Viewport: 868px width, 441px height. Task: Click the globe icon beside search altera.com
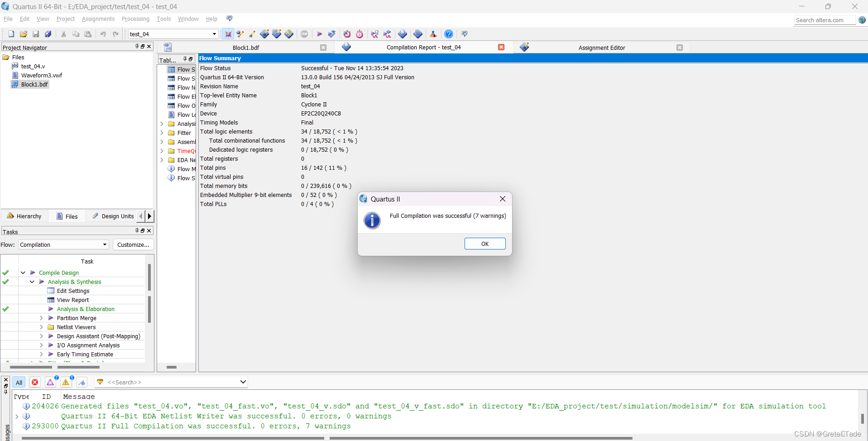point(862,20)
